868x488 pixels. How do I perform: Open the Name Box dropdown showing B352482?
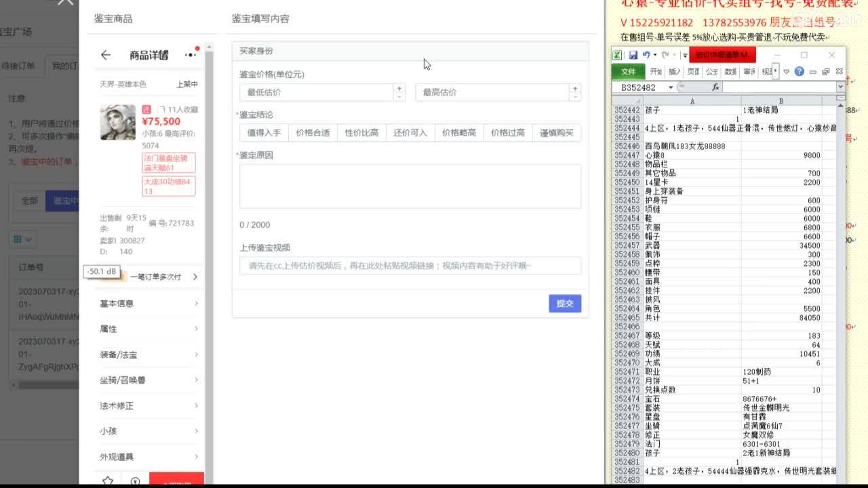(x=671, y=87)
